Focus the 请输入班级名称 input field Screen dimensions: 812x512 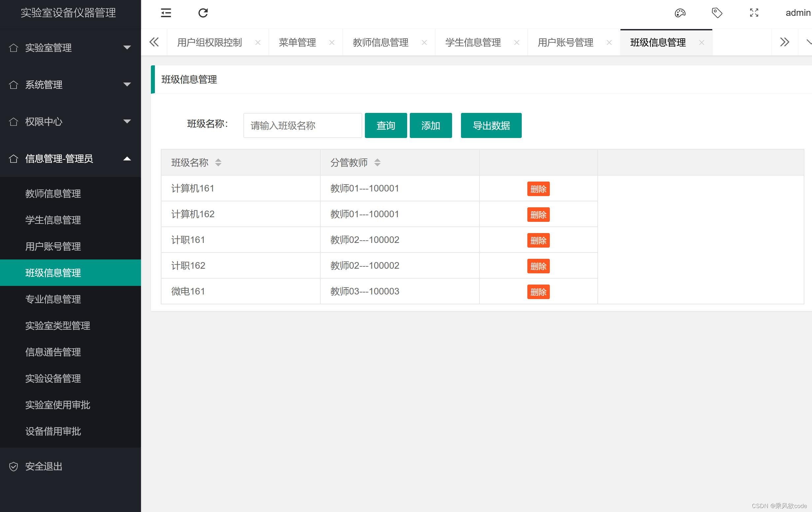pos(302,125)
